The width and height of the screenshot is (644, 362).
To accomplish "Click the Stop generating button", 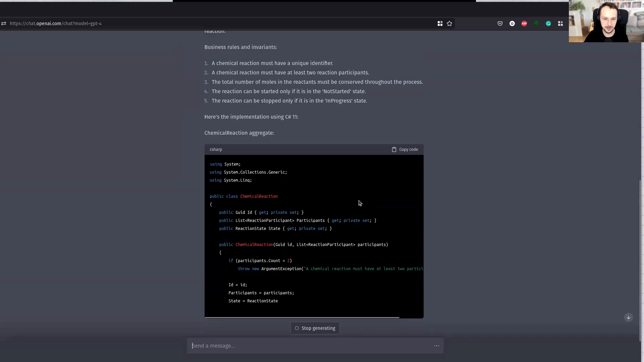I will point(315,328).
